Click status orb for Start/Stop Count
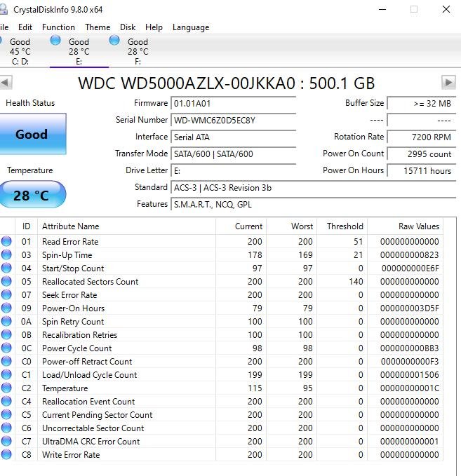461x476 pixels. (x=6, y=268)
